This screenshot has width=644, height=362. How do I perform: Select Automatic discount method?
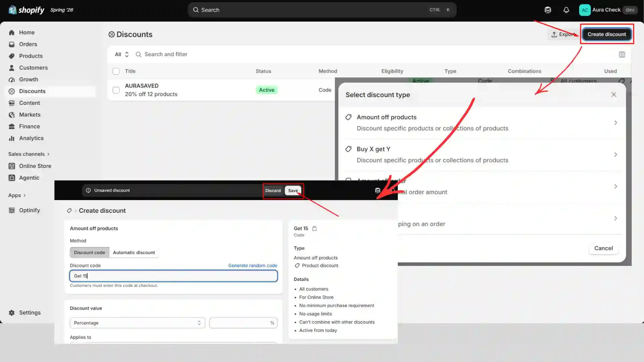134,252
